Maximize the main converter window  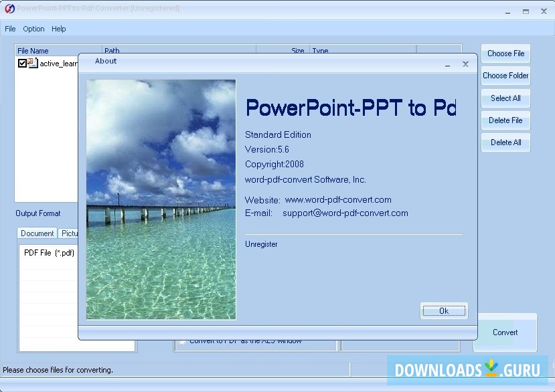526,11
